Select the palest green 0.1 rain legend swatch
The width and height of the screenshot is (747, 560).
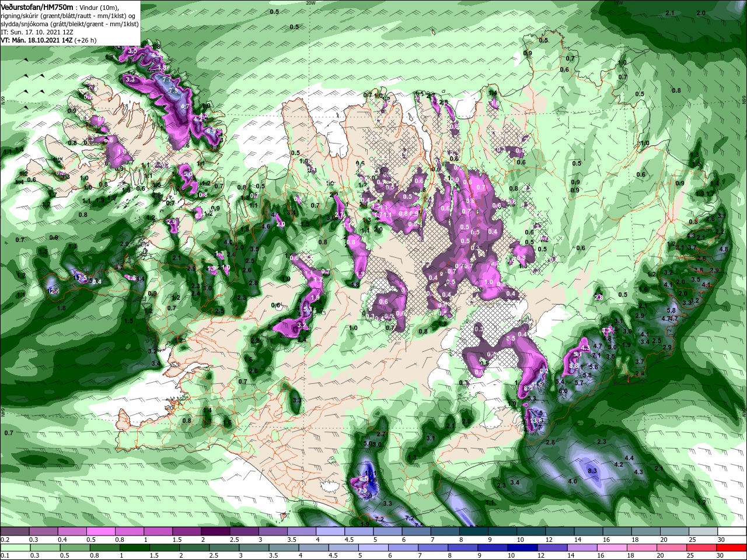(15, 548)
